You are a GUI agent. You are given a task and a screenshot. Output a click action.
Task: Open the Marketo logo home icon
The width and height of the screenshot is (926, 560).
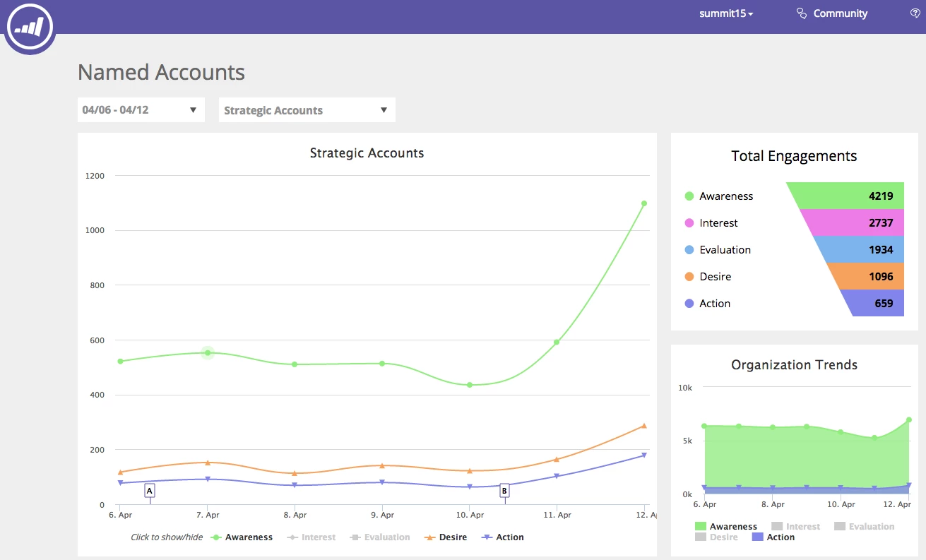31,26
